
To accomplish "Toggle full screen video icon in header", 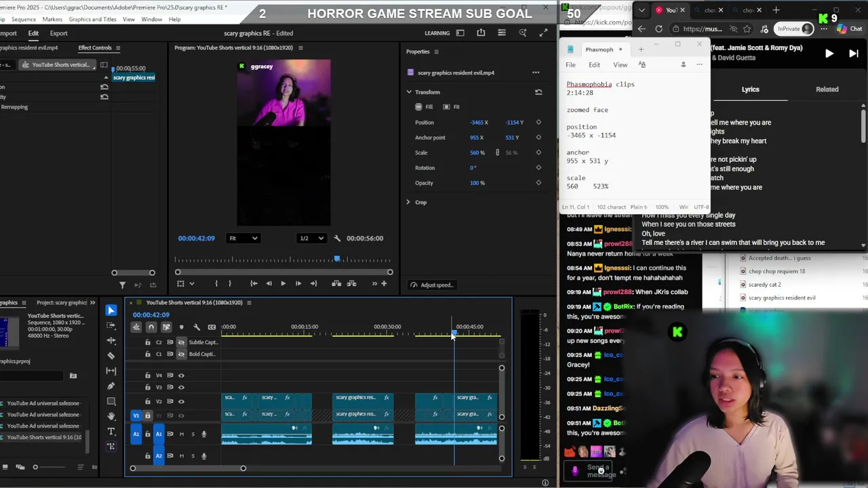I will [543, 33].
